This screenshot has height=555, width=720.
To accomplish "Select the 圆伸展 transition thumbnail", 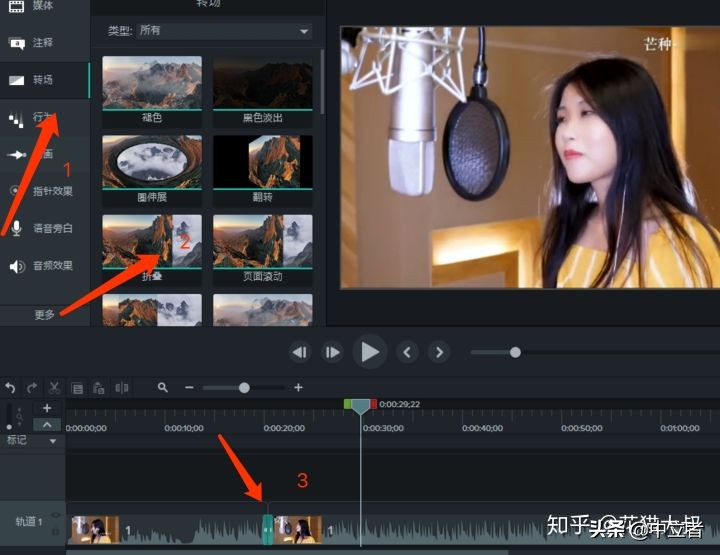I will (152, 163).
